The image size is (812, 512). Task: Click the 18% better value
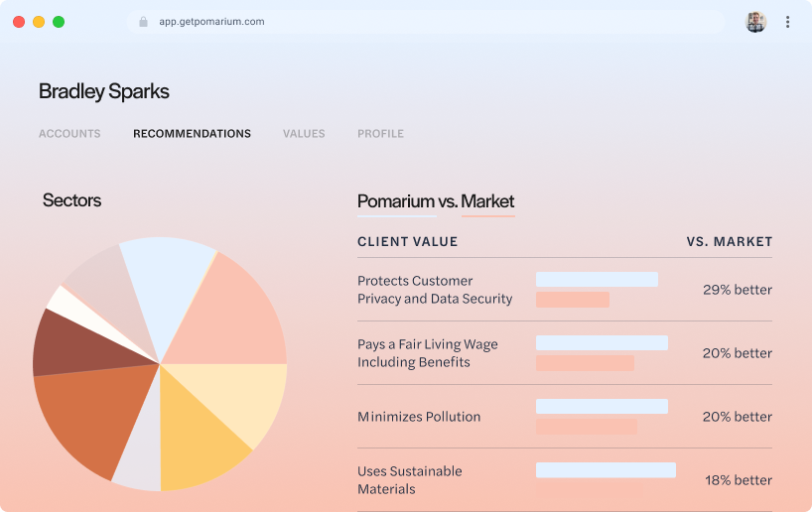(739, 480)
